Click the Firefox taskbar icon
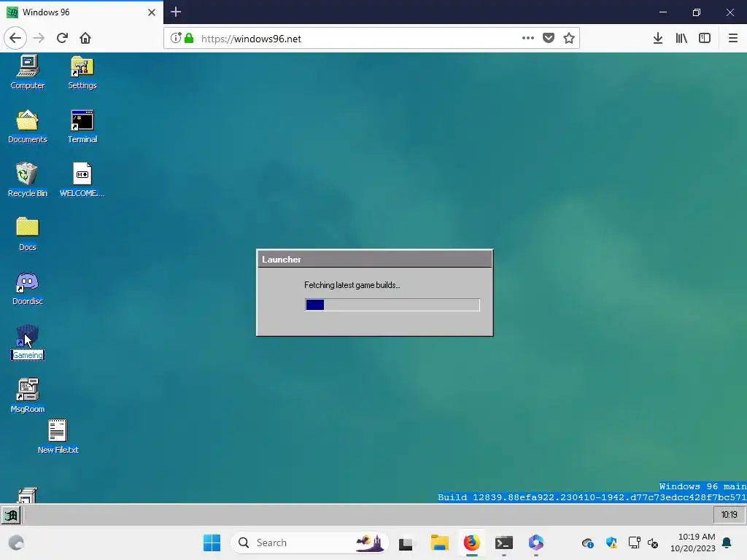This screenshot has width=747, height=560. click(472, 542)
